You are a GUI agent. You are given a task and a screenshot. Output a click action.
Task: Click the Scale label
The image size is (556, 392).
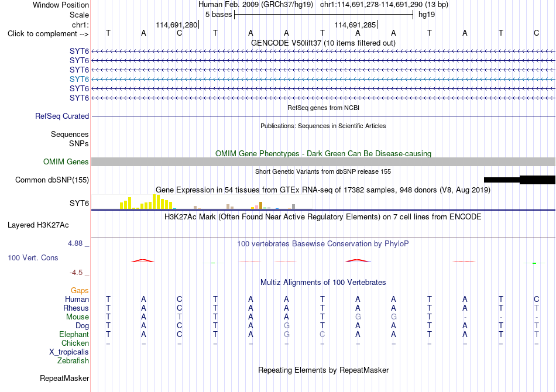click(x=79, y=15)
